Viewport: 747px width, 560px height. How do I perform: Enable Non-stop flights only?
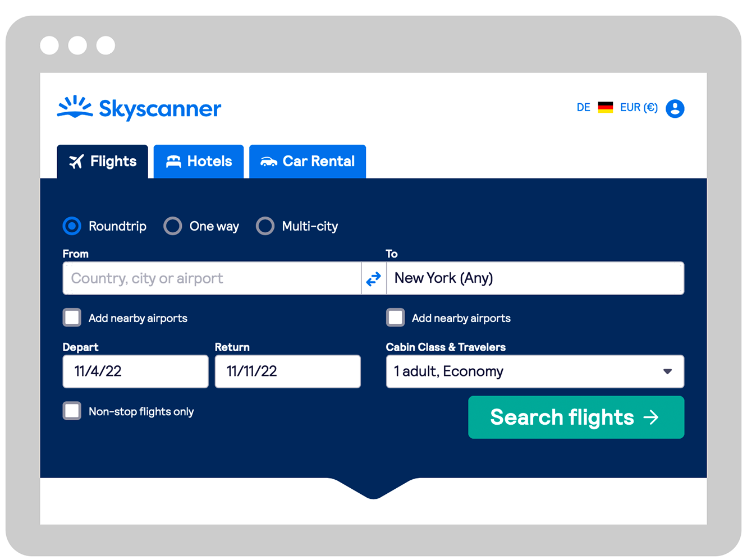coord(72,411)
